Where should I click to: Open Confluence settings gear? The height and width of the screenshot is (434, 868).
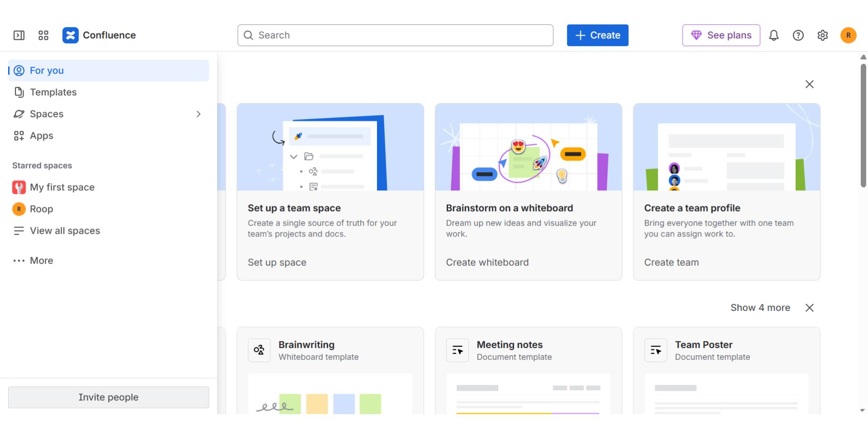pos(823,35)
